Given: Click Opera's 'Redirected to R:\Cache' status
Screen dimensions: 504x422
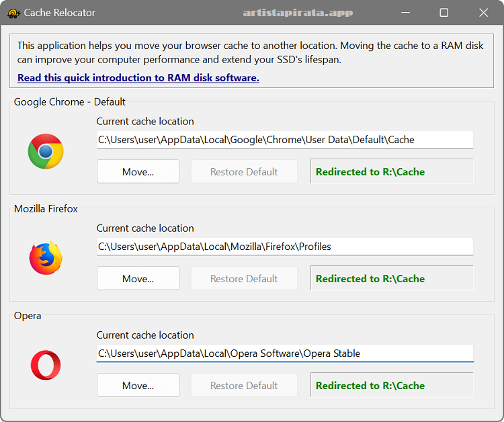Looking at the screenshot, I should [392, 385].
